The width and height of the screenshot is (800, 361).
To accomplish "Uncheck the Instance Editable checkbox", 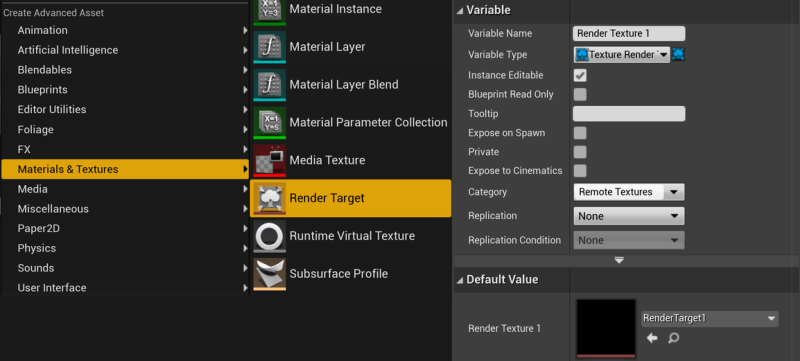I will (x=580, y=75).
